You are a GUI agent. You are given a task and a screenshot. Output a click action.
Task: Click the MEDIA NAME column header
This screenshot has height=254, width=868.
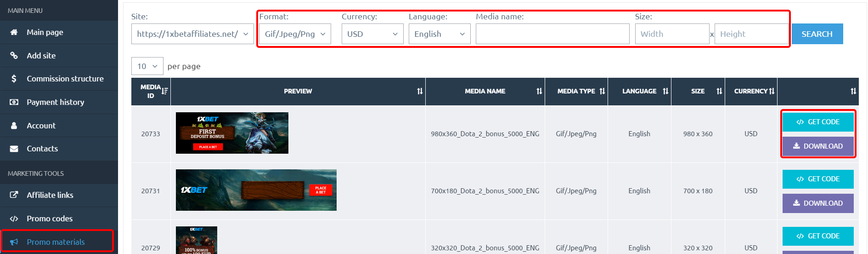click(x=485, y=91)
